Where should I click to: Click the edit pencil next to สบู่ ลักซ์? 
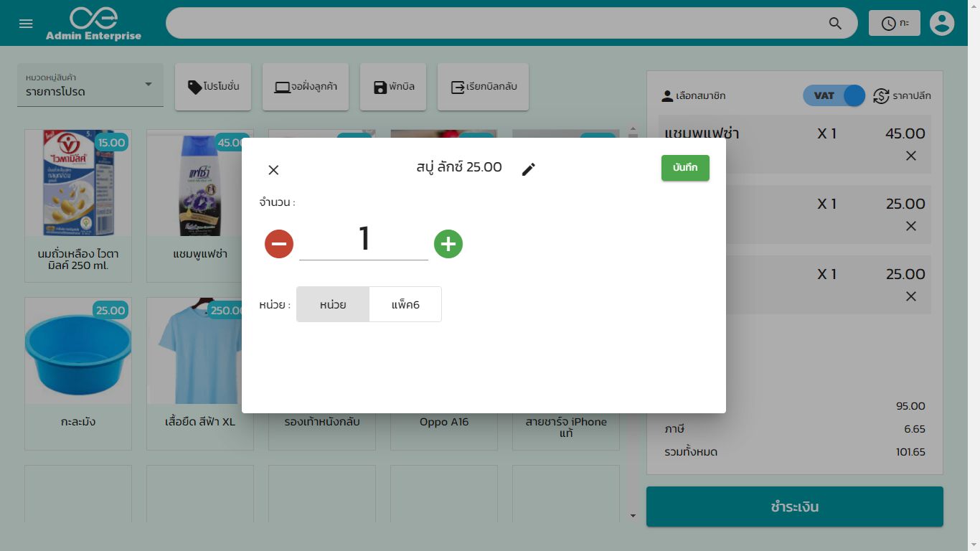[529, 168]
